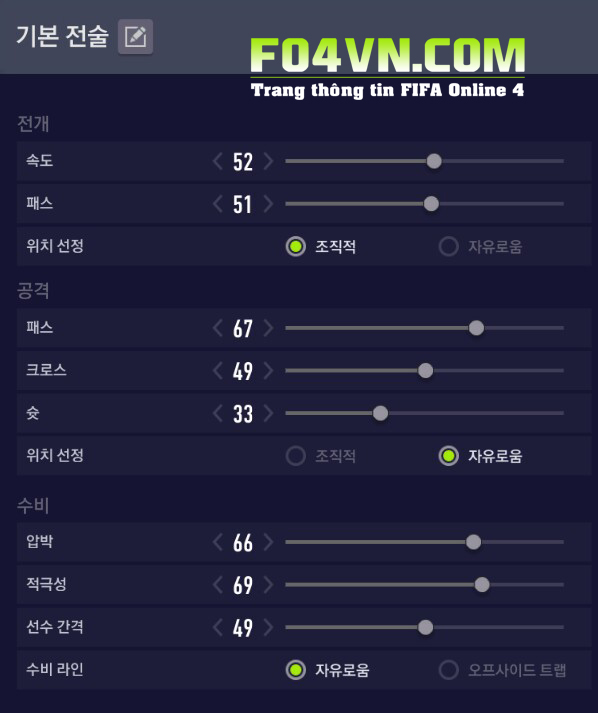The image size is (598, 713).
Task: Click the FO4VN.COM logo link
Action: (x=387, y=67)
